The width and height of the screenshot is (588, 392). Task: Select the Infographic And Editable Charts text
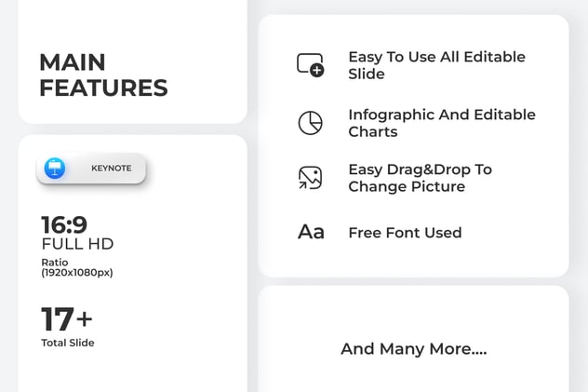click(x=441, y=123)
